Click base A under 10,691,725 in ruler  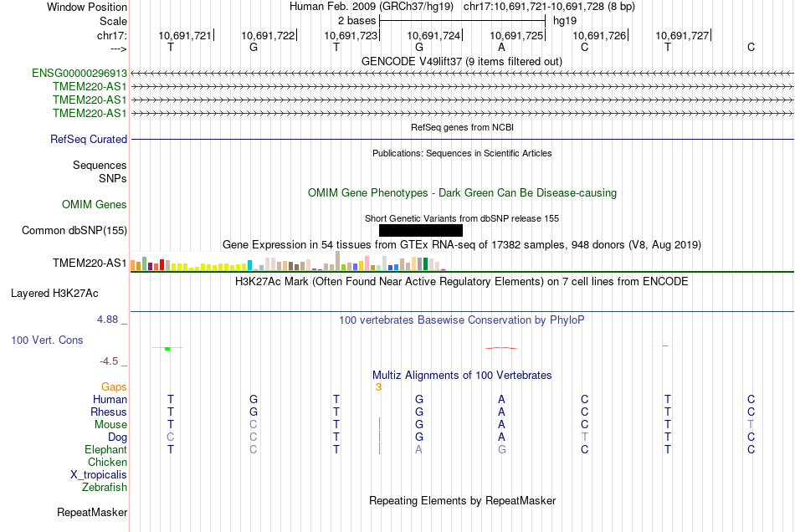[x=501, y=47]
